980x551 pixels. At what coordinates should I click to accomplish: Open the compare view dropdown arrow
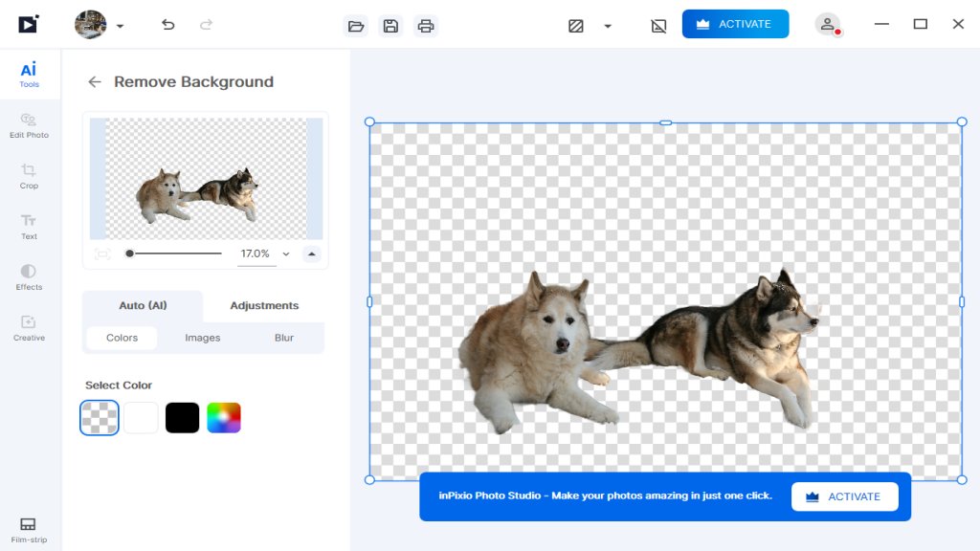pyautogui.click(x=608, y=27)
